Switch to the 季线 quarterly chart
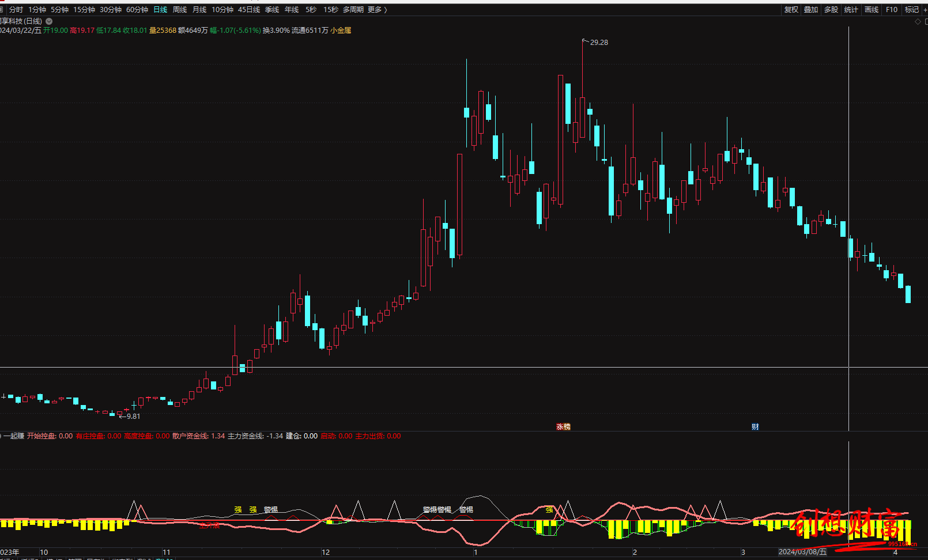The image size is (928, 560). pos(272,10)
